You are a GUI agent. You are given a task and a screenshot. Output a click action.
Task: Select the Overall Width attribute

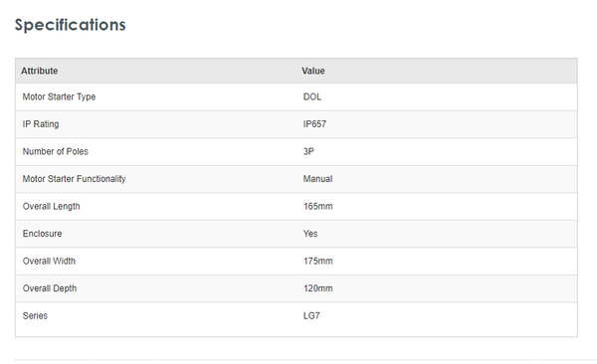coord(49,262)
